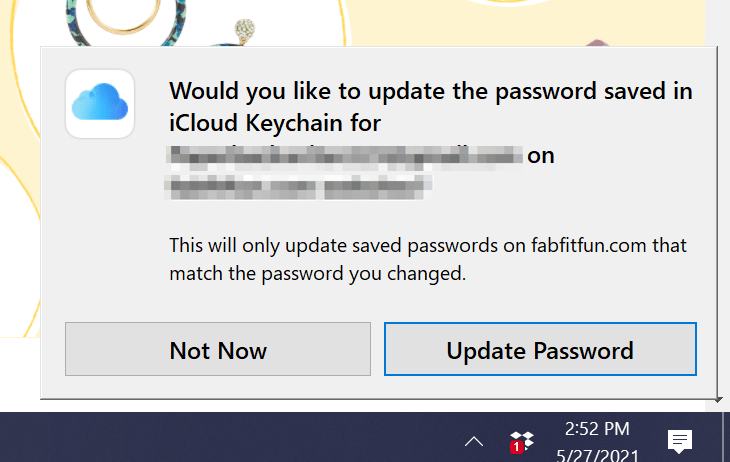Click the 5/27/2021 date in taskbar
Image resolution: width=730 pixels, height=462 pixels.
[x=597, y=453]
